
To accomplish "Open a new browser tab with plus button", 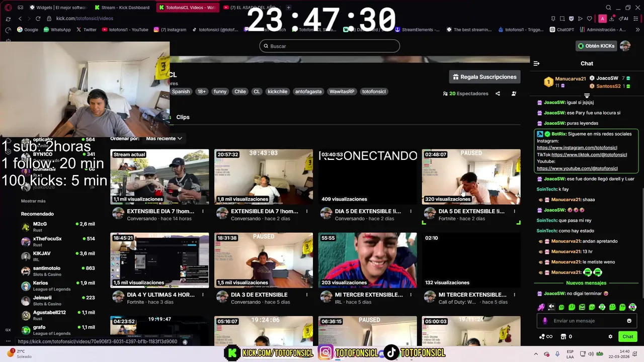I will tap(288, 8).
